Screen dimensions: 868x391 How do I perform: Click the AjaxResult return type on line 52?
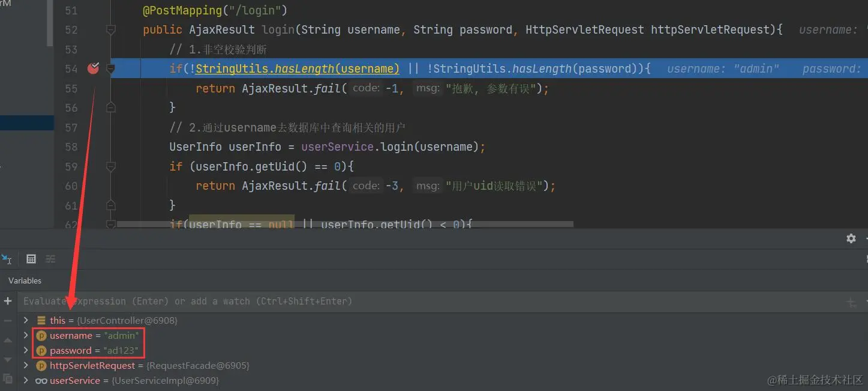pos(223,29)
